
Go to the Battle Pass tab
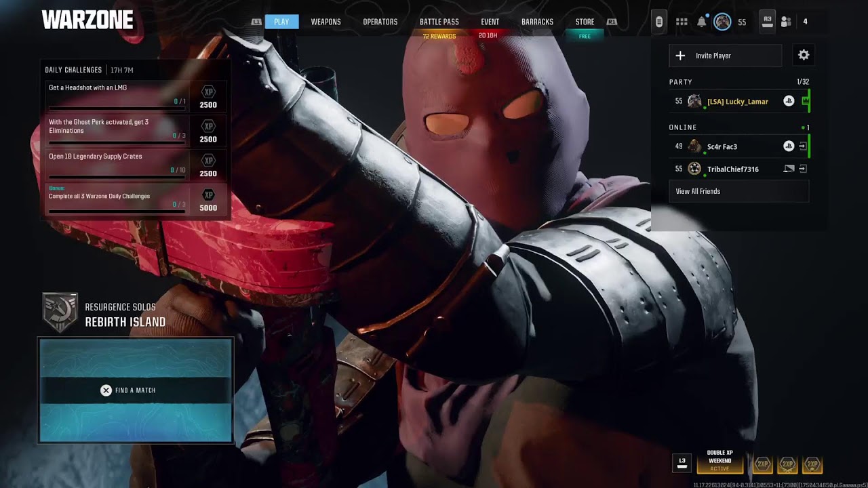pyautogui.click(x=439, y=22)
